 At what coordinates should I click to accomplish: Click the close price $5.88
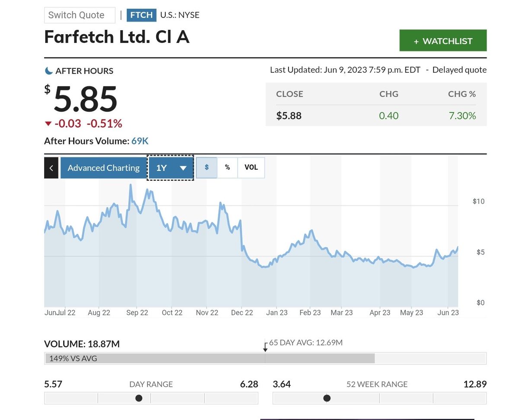[x=289, y=115]
